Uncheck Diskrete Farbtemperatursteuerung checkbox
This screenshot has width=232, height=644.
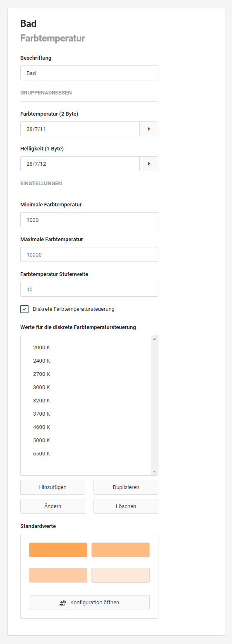coord(24,309)
